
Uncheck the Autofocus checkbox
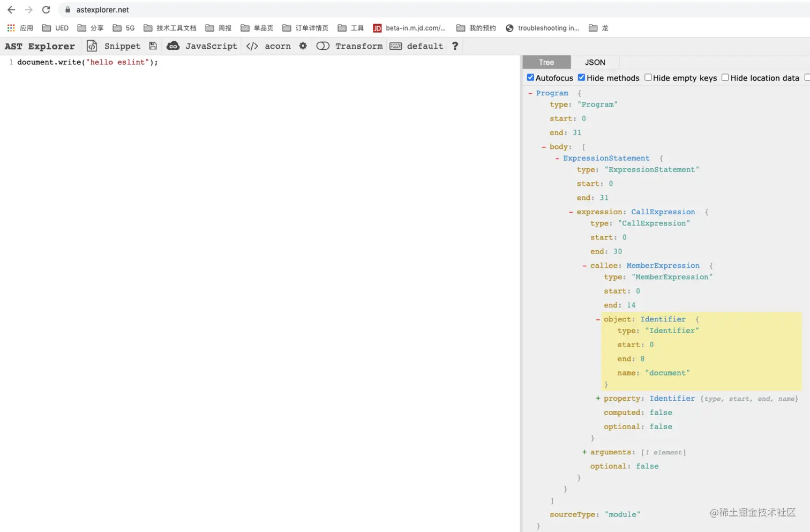pos(530,78)
